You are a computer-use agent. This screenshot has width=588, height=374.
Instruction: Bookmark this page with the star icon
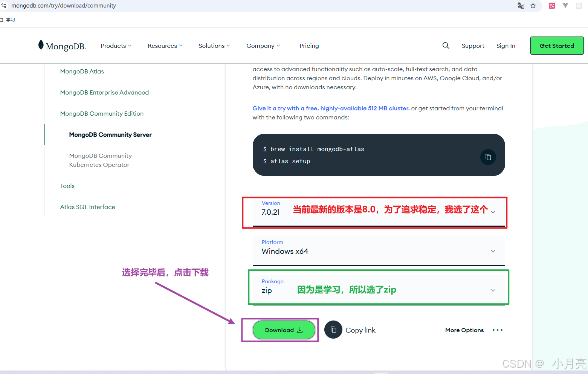(533, 6)
